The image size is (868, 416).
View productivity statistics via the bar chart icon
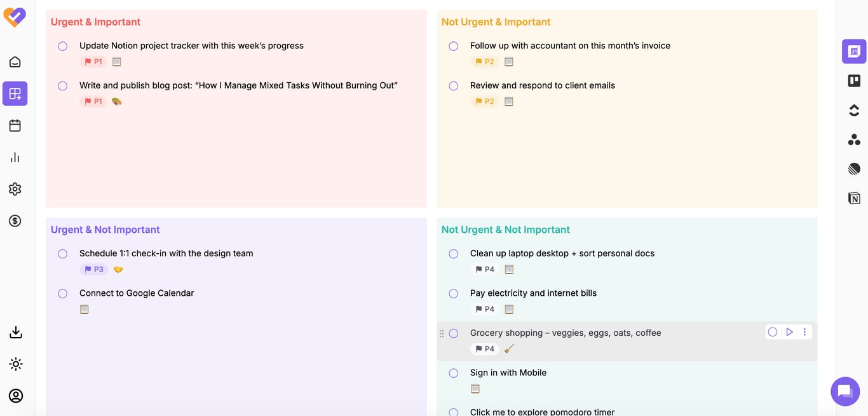(15, 156)
